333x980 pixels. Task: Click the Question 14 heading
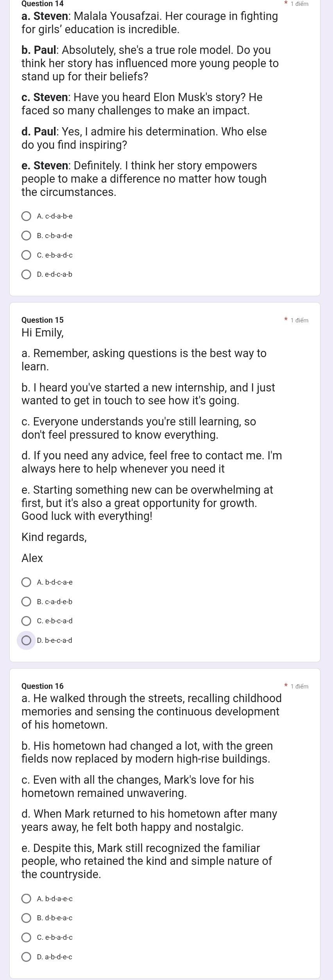tap(43, 4)
